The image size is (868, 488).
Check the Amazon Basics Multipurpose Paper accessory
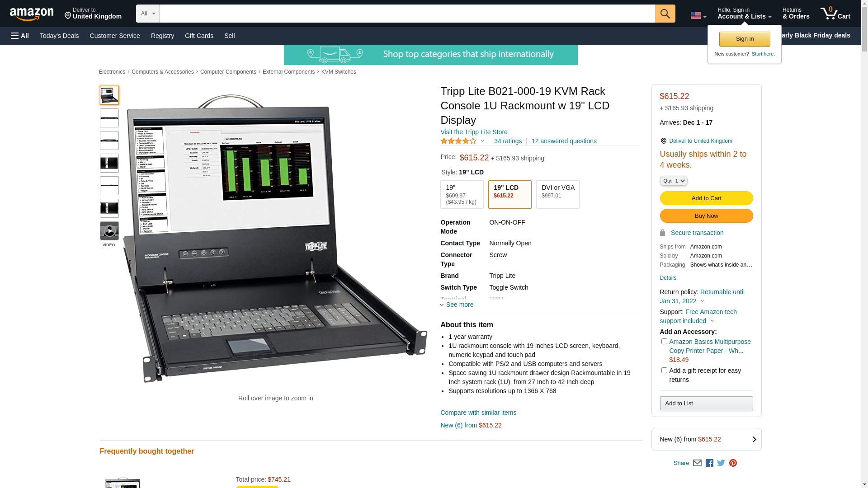[x=664, y=342]
